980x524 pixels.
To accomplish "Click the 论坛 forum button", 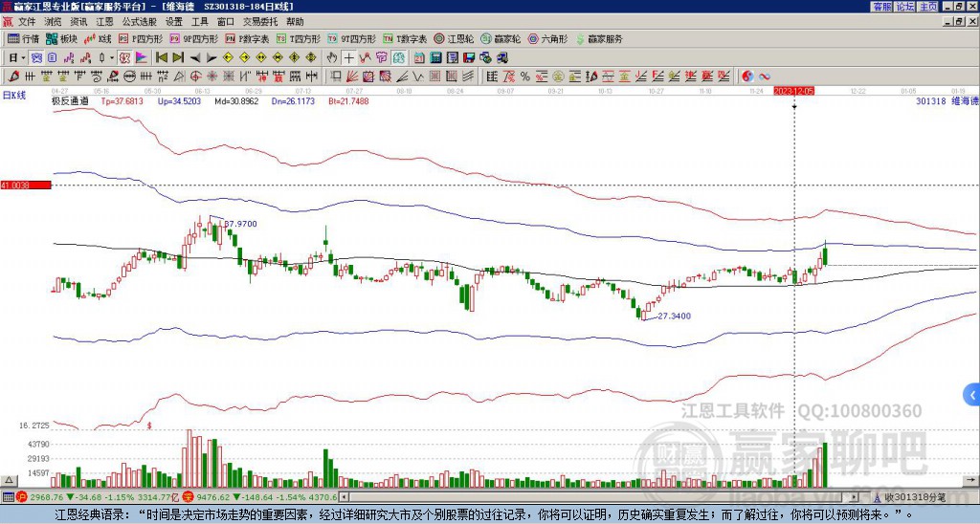I will click(x=904, y=7).
